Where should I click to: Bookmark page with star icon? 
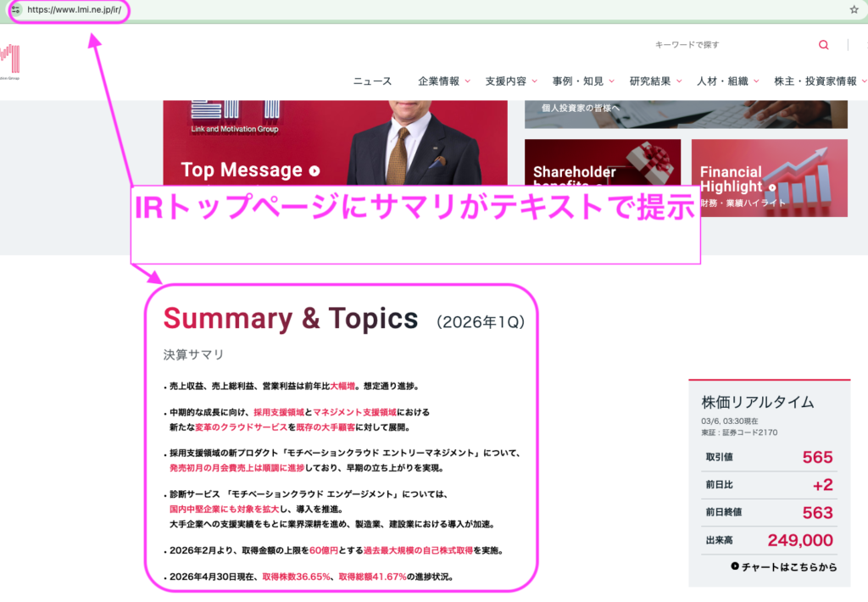point(854,9)
